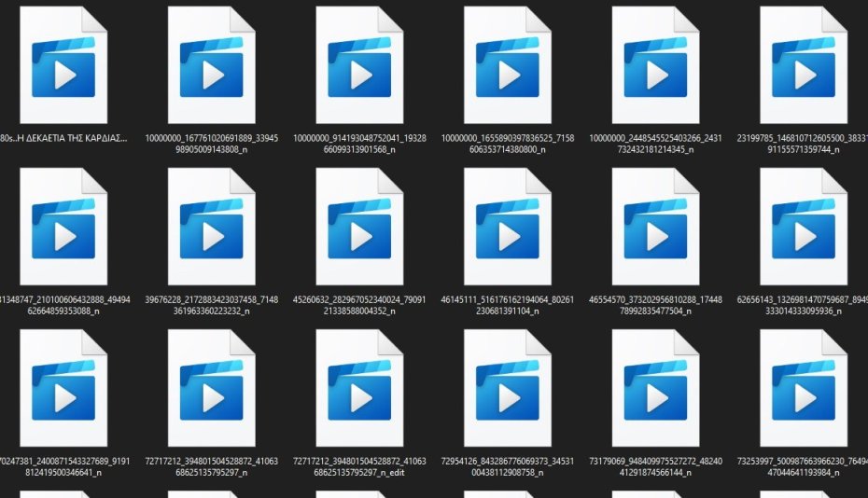Click file name ending 606353714380800_n
Viewport: 868px width, 498px height.
[x=508, y=144]
